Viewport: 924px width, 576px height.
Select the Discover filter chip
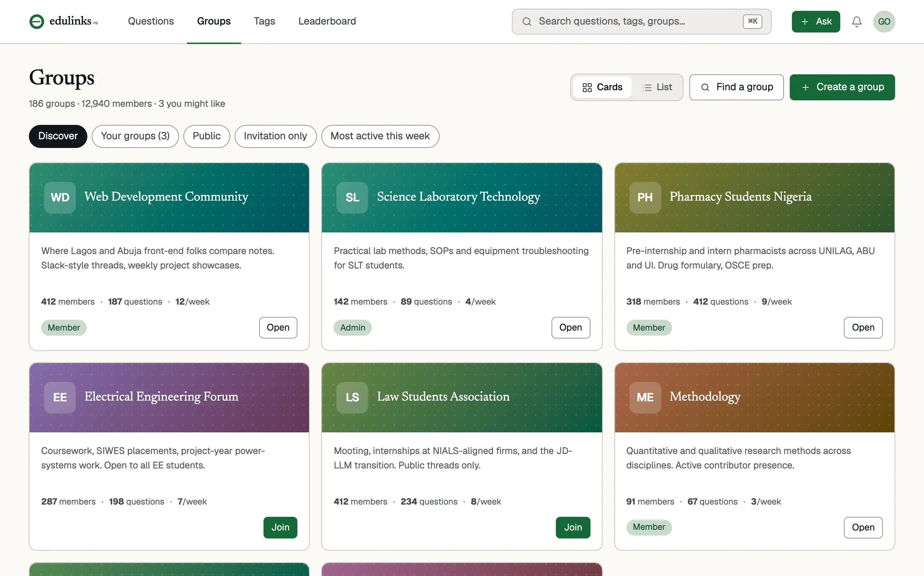click(58, 136)
